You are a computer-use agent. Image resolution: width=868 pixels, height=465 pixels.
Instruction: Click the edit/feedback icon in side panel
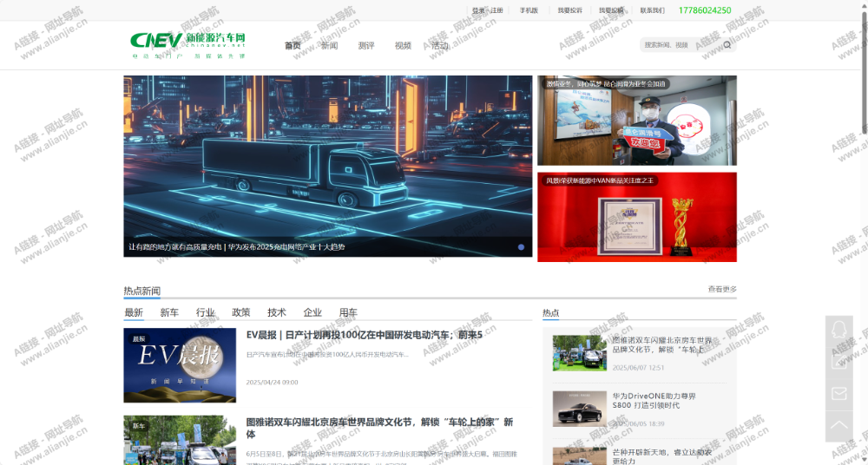[x=839, y=362]
